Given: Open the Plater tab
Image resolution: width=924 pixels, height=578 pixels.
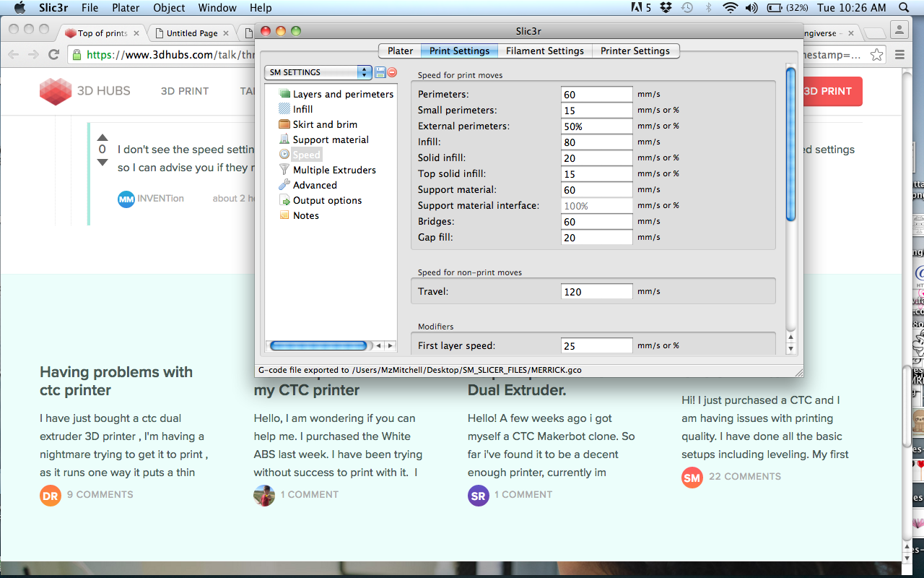Looking at the screenshot, I should (400, 51).
